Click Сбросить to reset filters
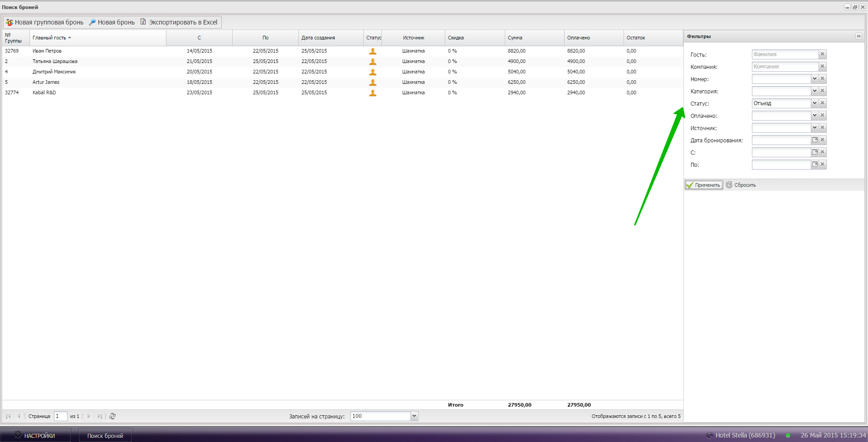Image resolution: width=868 pixels, height=442 pixels. point(741,185)
